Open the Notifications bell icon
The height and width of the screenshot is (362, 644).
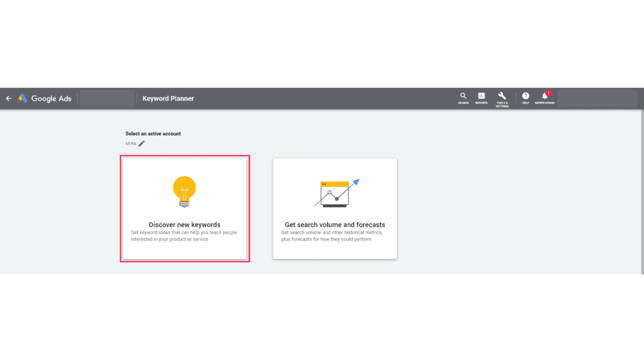(544, 96)
